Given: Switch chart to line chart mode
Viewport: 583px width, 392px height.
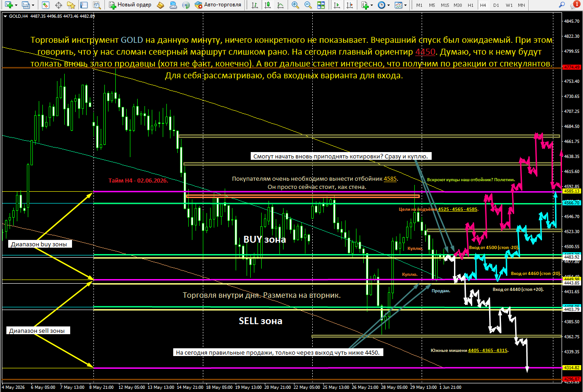Looking at the screenshot, I should point(280,5).
